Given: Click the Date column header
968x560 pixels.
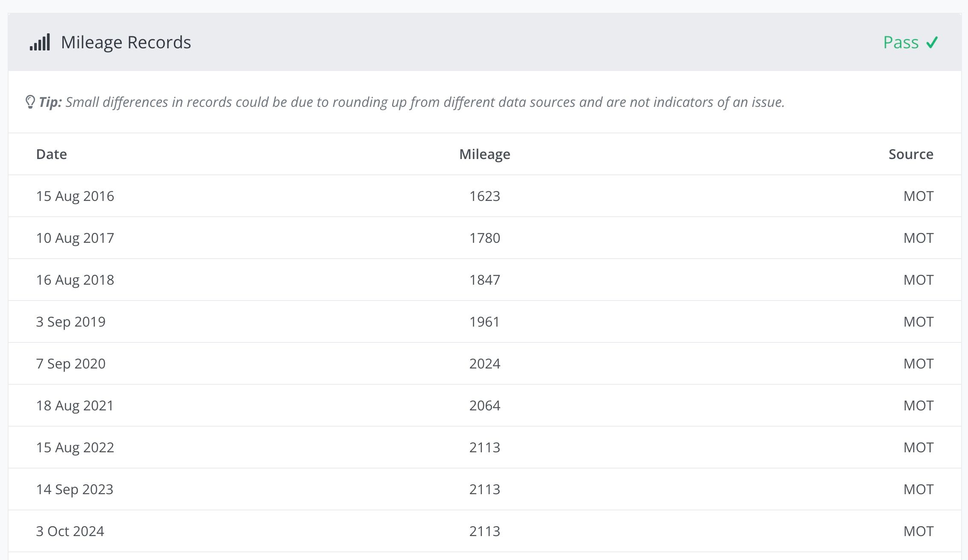Looking at the screenshot, I should (x=51, y=154).
